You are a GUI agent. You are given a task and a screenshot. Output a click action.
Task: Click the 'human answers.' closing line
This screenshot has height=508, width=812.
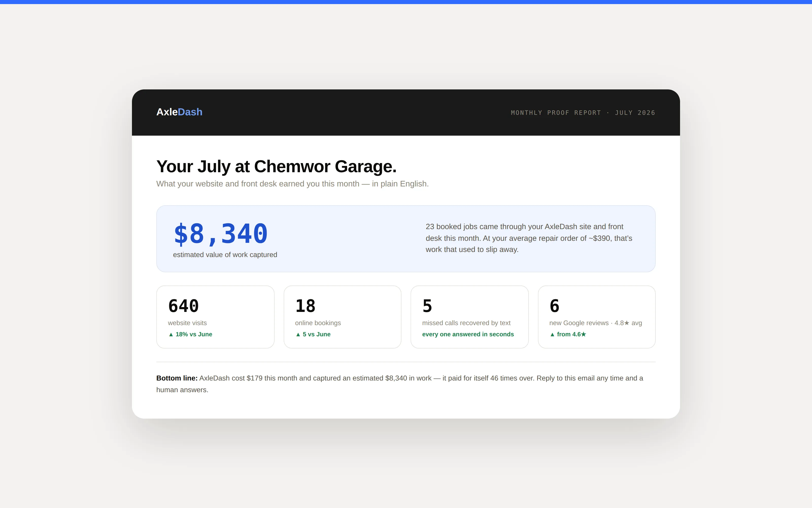(182, 390)
